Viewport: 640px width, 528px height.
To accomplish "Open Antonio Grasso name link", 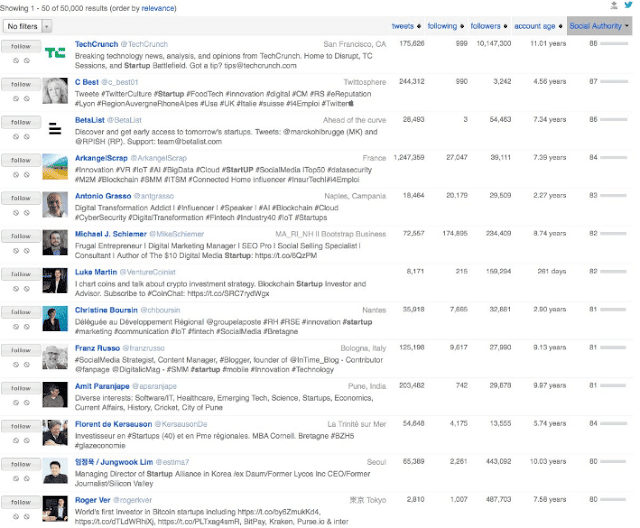I will pyautogui.click(x=103, y=196).
